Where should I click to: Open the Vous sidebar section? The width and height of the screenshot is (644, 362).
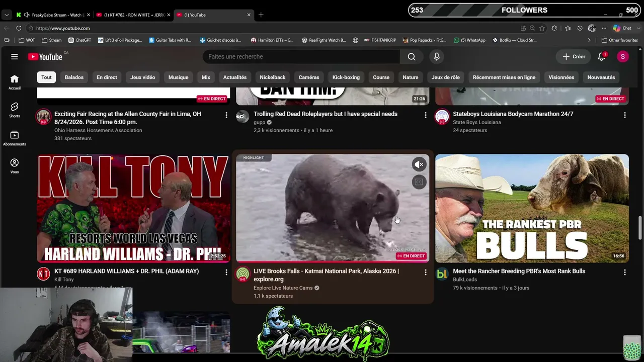[x=15, y=166]
